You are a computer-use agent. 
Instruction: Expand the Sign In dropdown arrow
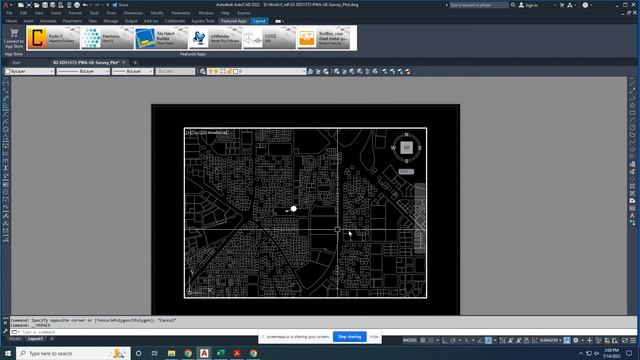555,5
